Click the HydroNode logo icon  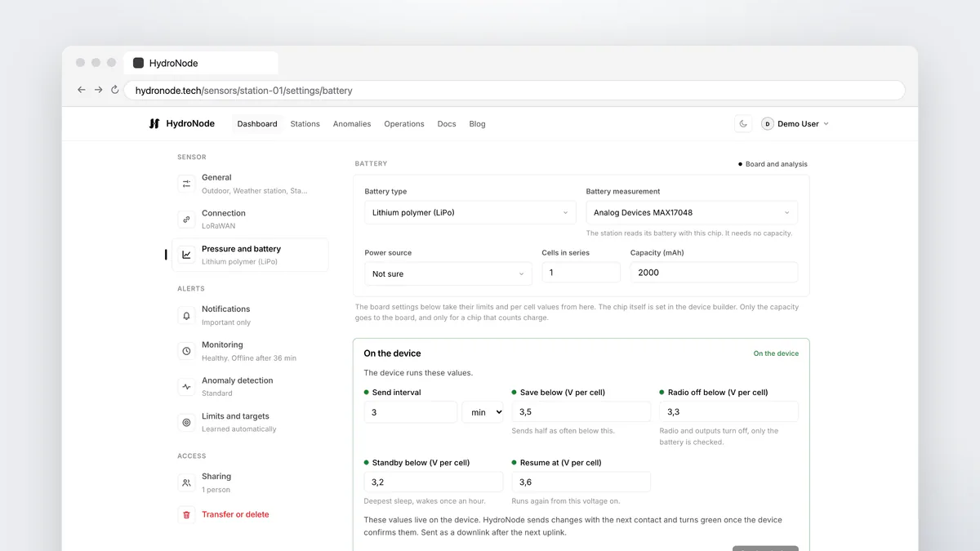click(154, 124)
